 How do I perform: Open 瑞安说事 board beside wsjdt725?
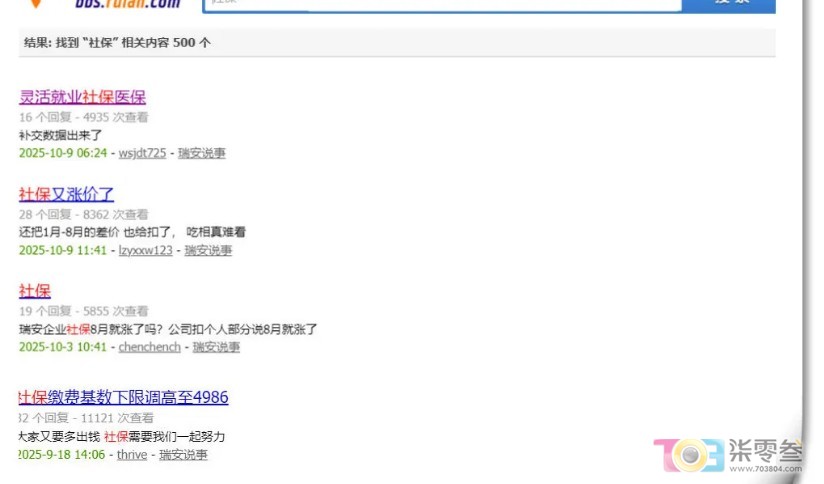tap(202, 153)
